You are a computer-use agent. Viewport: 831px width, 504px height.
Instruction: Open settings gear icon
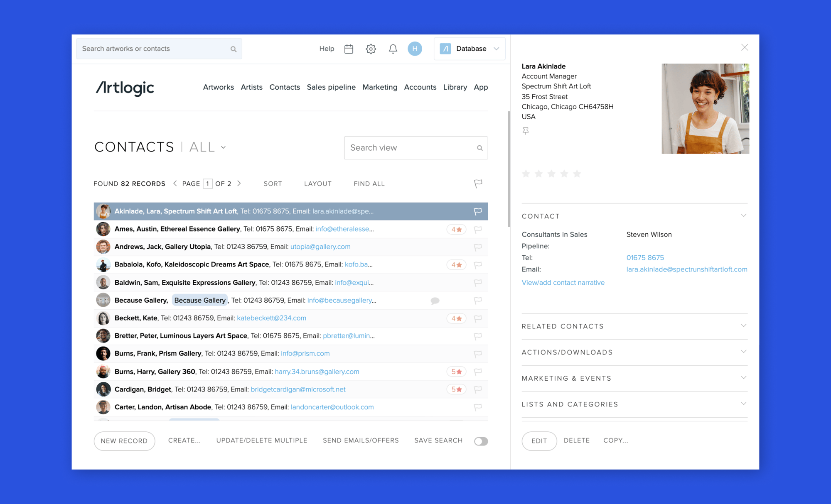(371, 49)
